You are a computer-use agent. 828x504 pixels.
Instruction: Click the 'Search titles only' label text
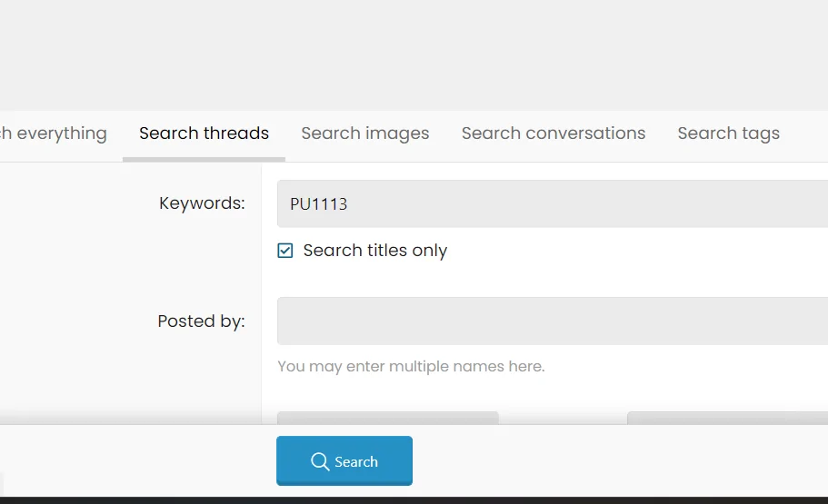[x=375, y=250]
